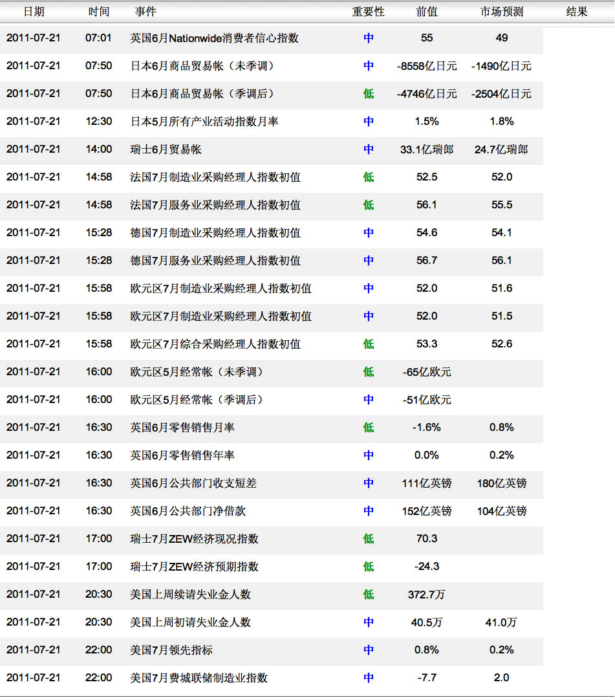Click previous value -8558亿日元
Viewport: 615px width, 700px height.
pyautogui.click(x=427, y=66)
